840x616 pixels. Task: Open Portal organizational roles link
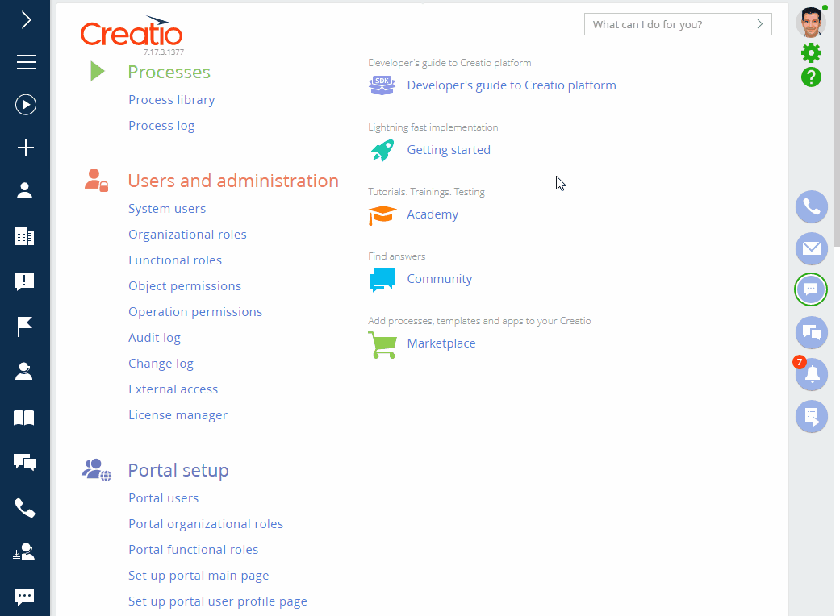[206, 524]
